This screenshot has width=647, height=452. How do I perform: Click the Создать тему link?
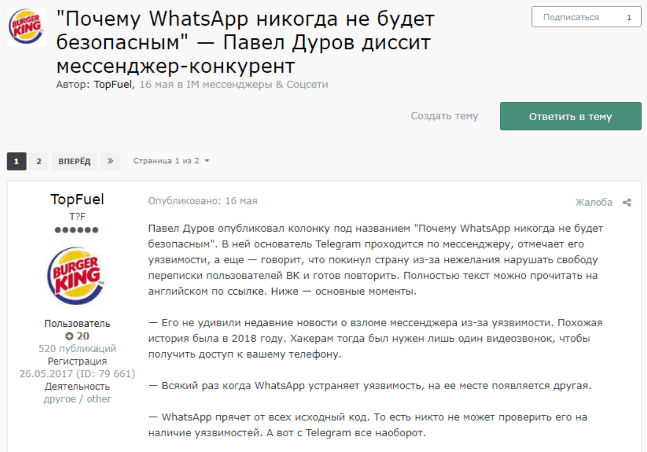(444, 116)
